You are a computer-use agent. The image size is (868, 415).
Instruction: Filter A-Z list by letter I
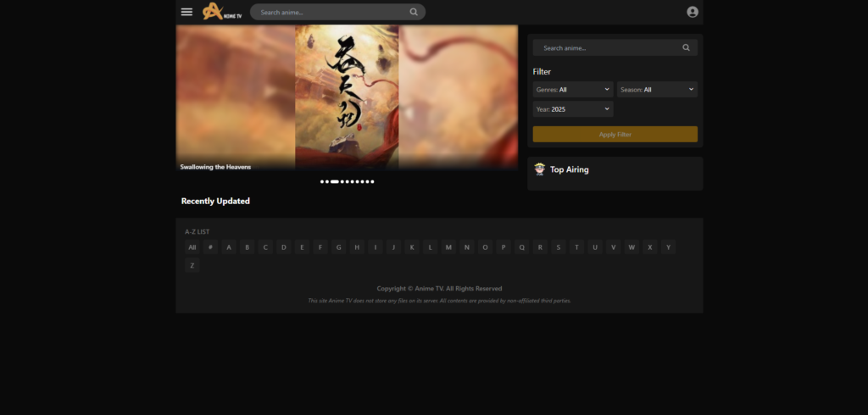(376, 247)
